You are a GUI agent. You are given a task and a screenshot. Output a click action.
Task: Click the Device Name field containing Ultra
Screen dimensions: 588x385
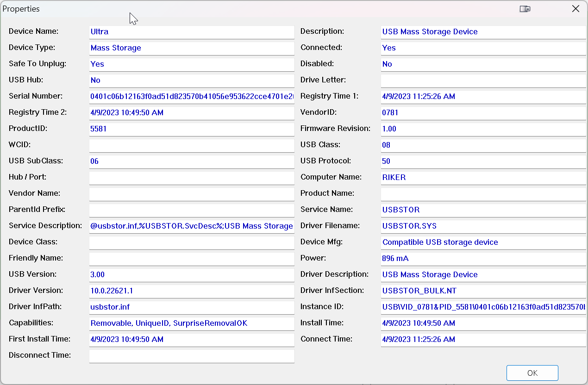pyautogui.click(x=191, y=32)
